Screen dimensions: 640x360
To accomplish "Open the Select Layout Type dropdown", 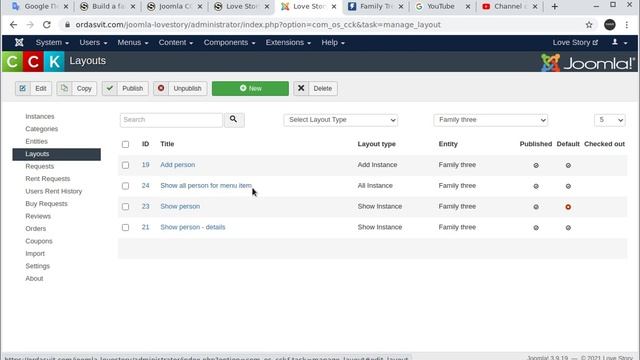I will click(341, 120).
